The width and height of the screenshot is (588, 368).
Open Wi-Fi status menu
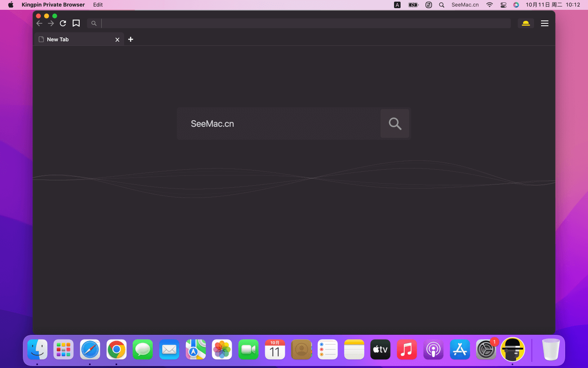click(x=489, y=5)
